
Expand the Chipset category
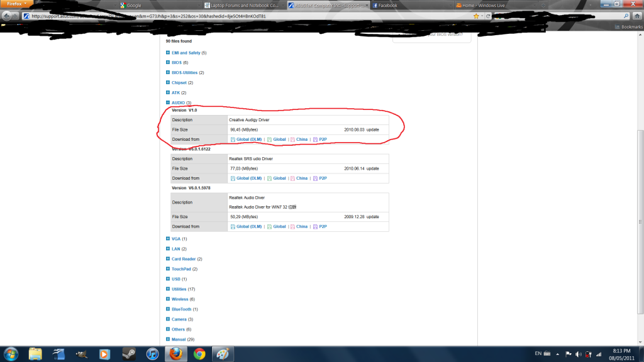[167, 82]
